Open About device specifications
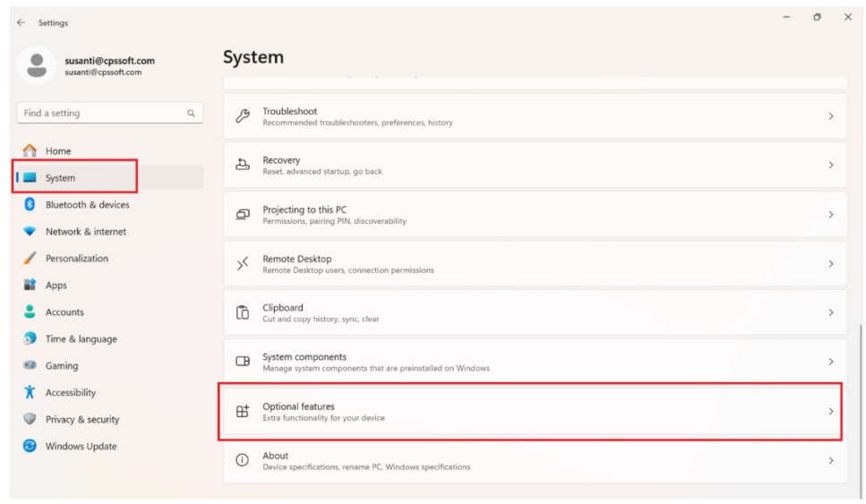This screenshot has height=504, width=866. click(535, 460)
